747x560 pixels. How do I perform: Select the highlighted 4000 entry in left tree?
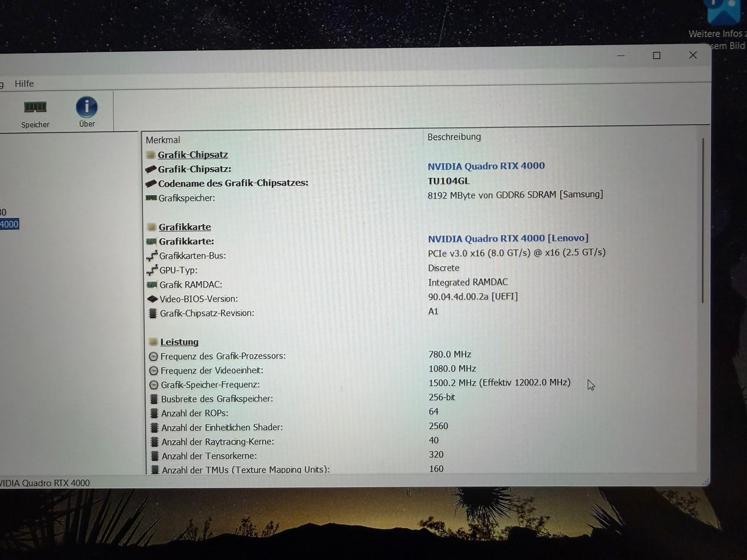point(9,224)
